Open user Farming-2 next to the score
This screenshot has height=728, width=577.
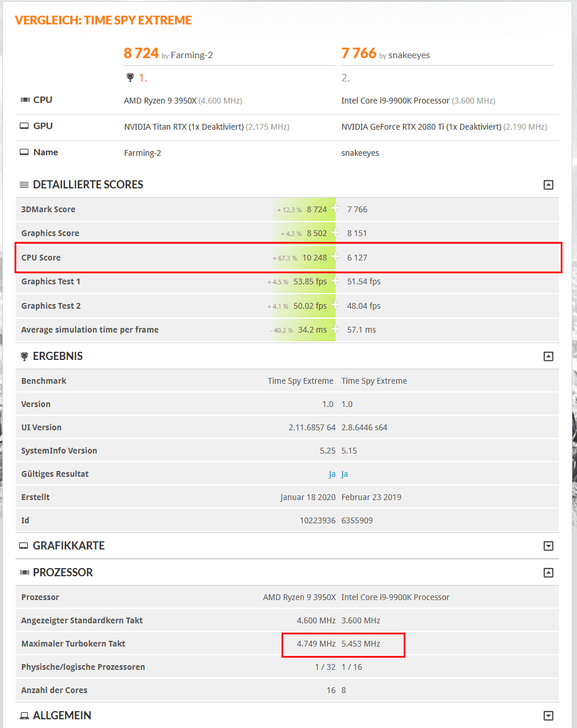192,55
